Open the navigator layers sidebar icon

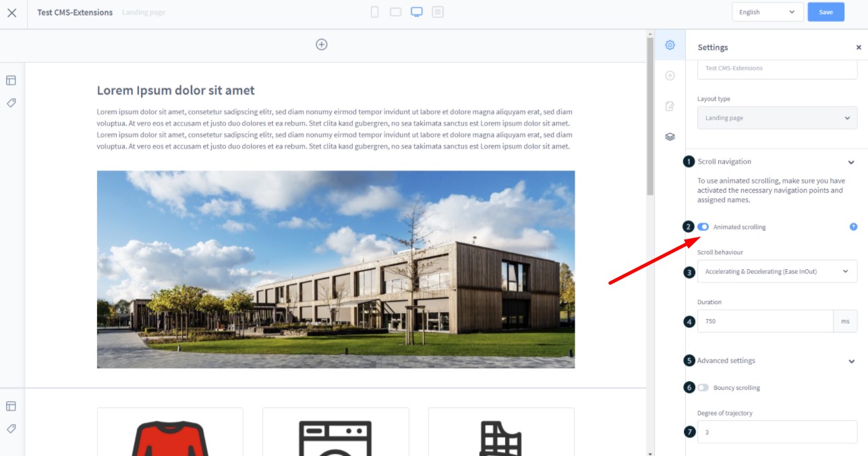pos(670,136)
